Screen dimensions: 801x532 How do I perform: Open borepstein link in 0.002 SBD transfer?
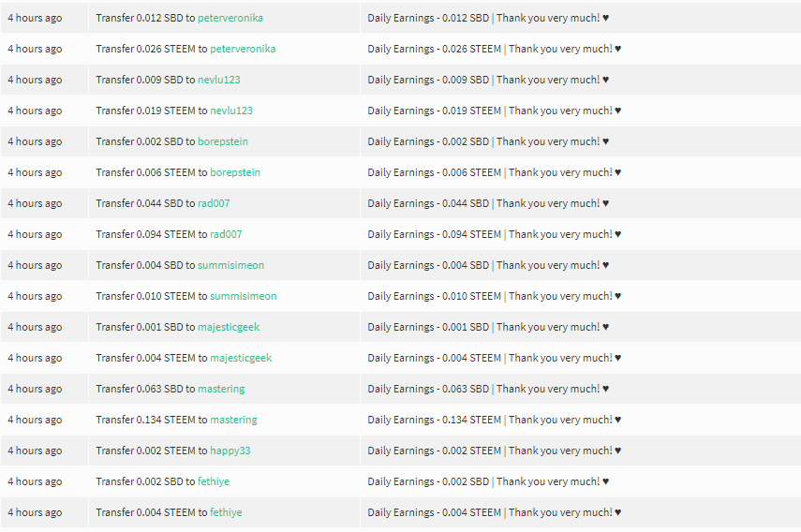coord(223,141)
